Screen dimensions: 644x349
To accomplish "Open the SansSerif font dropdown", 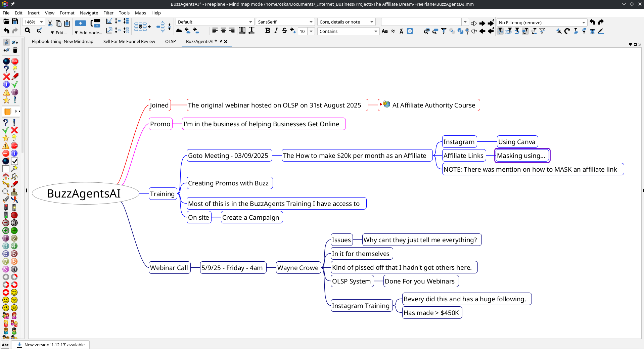I will [x=311, y=22].
